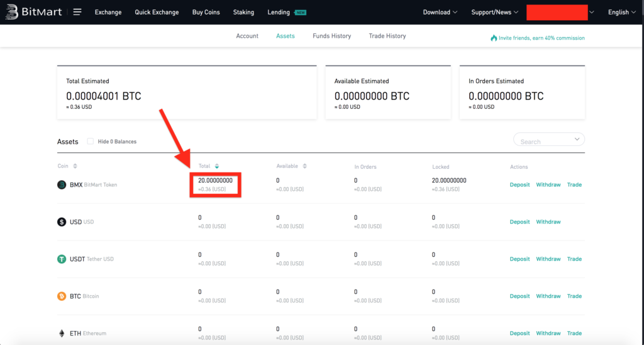Click Invite friends, earn 40% commission link
Image resolution: width=644 pixels, height=345 pixels.
541,38
